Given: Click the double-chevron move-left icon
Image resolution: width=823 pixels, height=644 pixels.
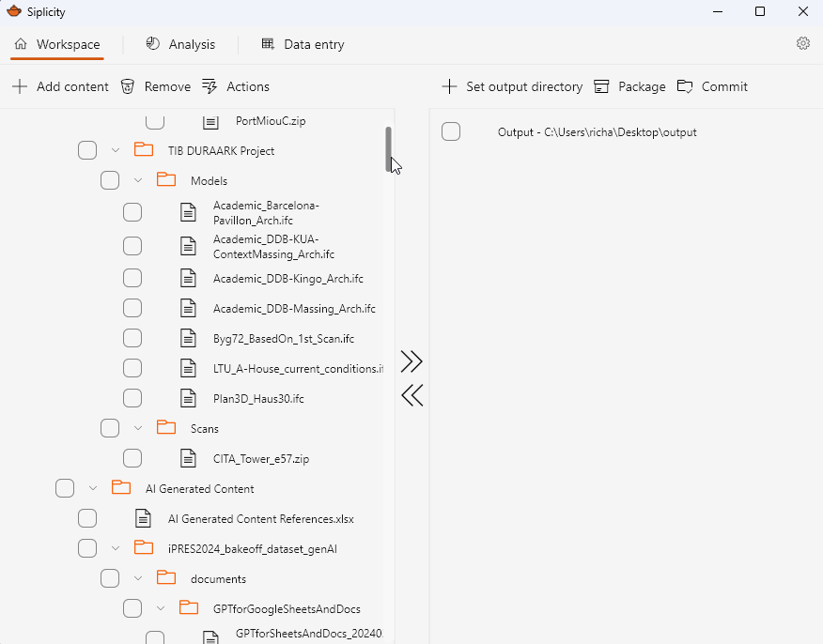Looking at the screenshot, I should (x=411, y=395).
